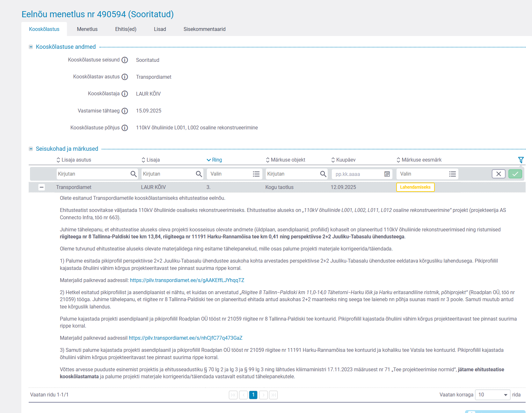
Task: Switch to the Menetlus tab
Action: (x=87, y=29)
